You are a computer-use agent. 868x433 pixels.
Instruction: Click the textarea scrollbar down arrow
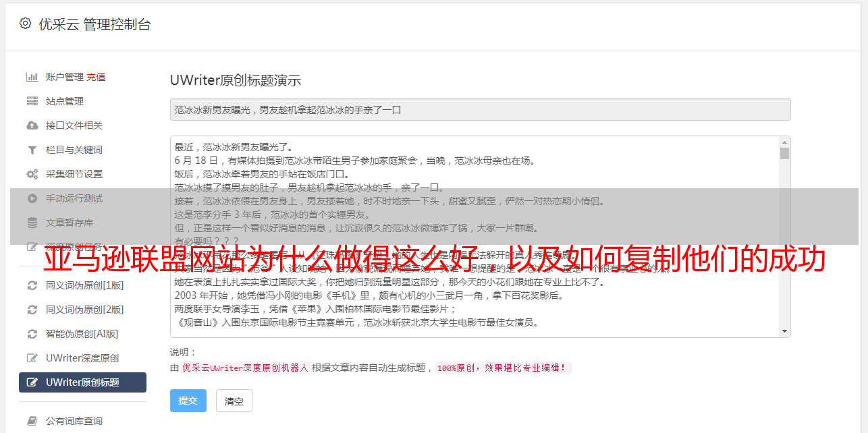point(784,331)
